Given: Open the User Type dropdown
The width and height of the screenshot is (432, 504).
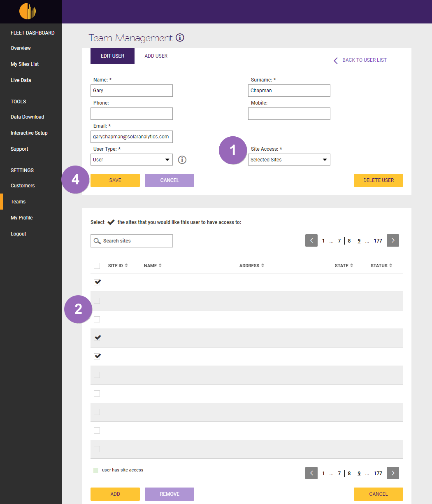Looking at the screenshot, I should click(132, 159).
